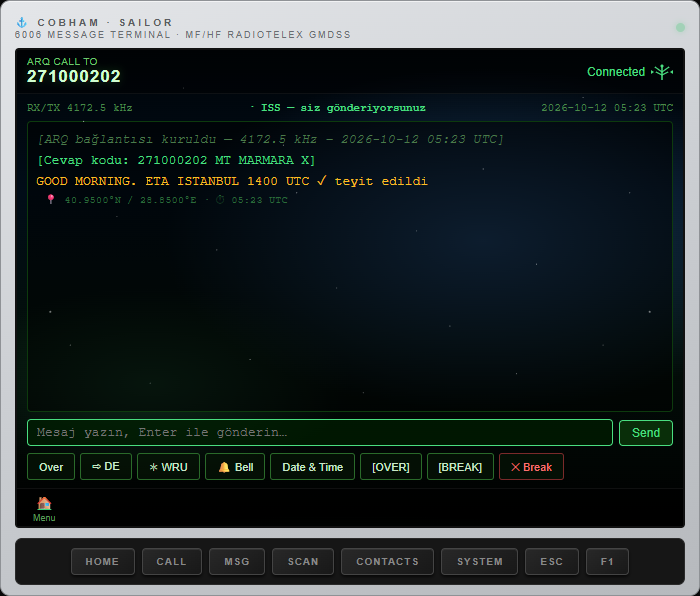Focus the message input field

tap(320, 432)
